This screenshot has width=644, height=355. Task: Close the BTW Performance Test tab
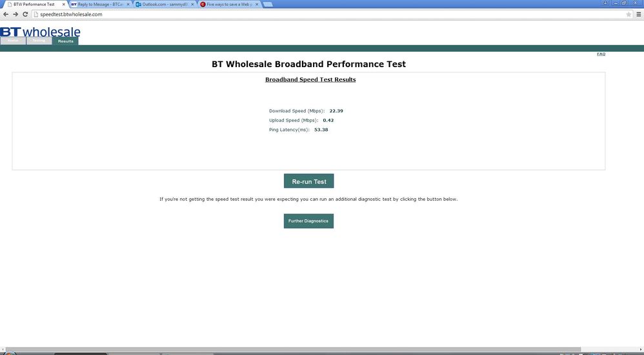tap(64, 5)
